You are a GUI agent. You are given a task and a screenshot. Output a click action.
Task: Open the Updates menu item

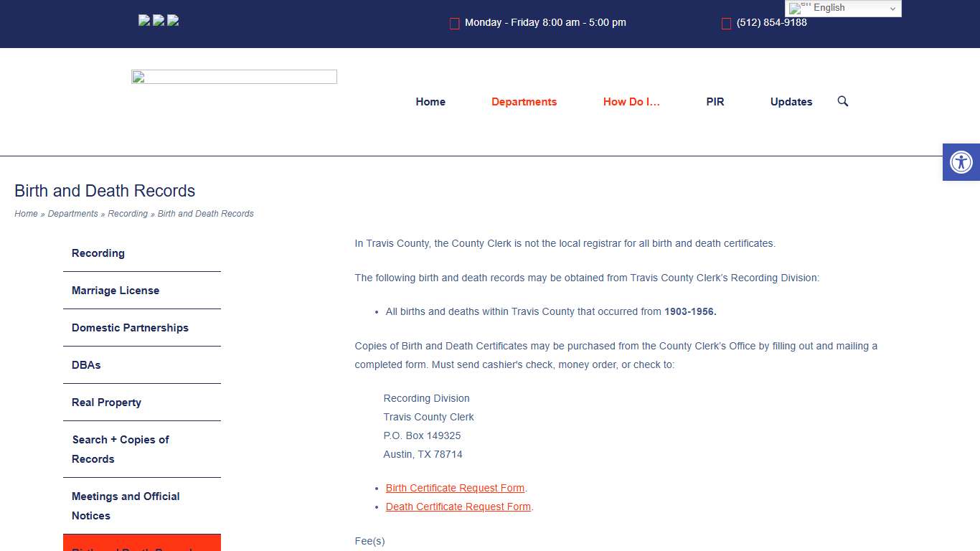(x=791, y=101)
